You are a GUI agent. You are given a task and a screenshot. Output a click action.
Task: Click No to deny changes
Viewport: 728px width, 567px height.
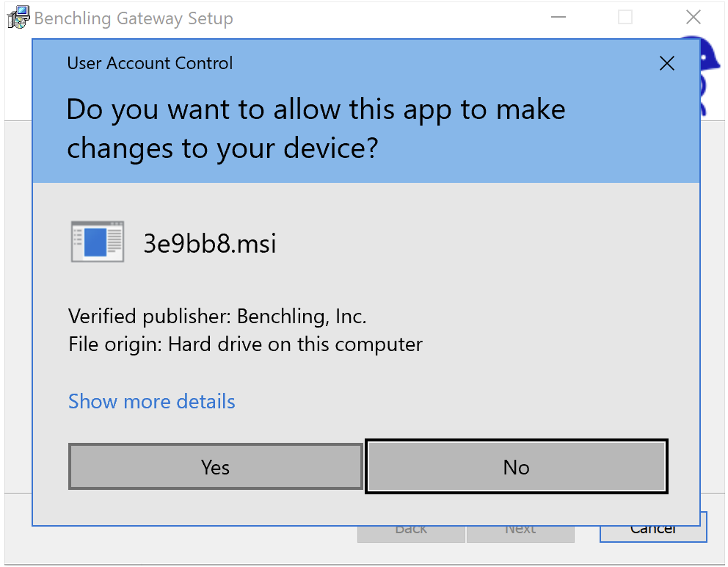(x=517, y=466)
